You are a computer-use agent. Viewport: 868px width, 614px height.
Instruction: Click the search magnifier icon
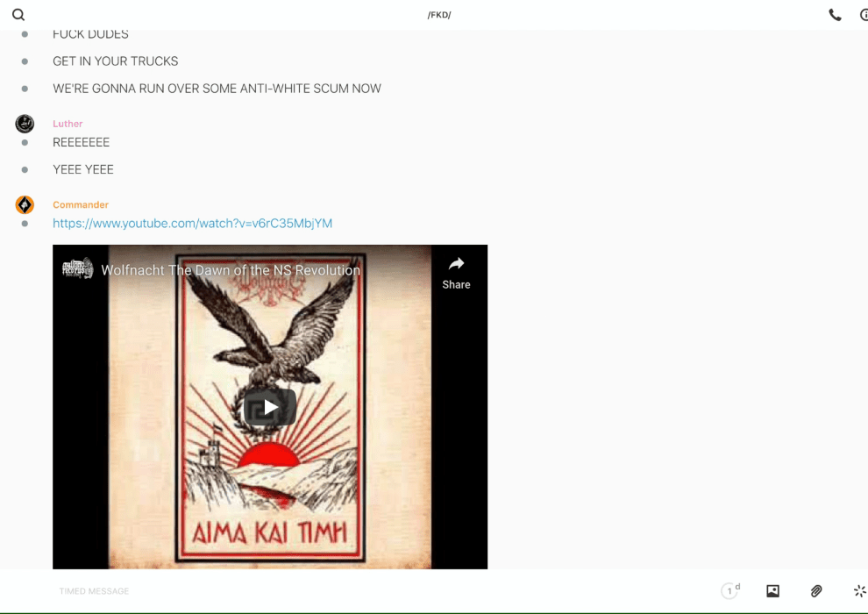[x=18, y=15]
